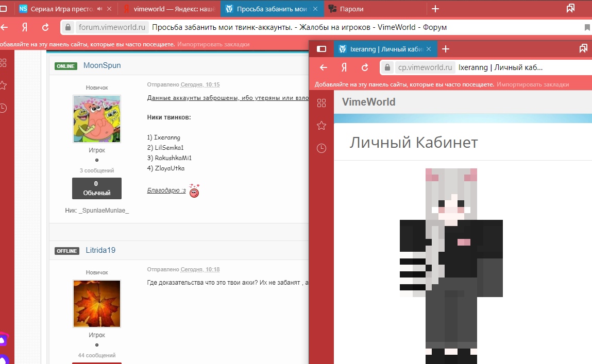Click Litrida19's autumn leaf avatar
Viewport: 592px width, 364px height.
[x=97, y=304]
